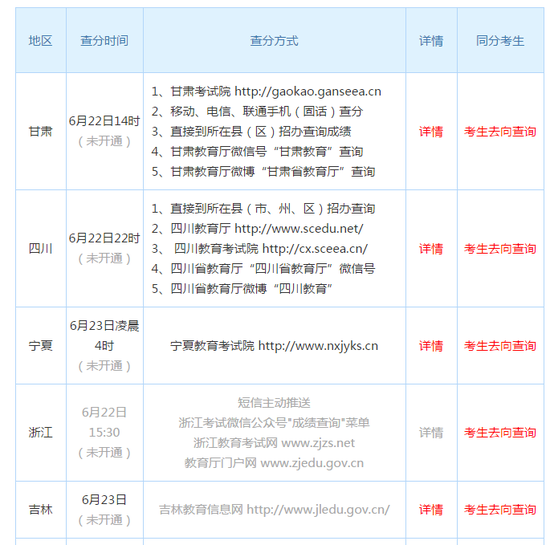The image size is (550, 545).
Task: Click 四川教育考试院 cx.sceea.cn line
Action: pyautogui.click(x=259, y=249)
